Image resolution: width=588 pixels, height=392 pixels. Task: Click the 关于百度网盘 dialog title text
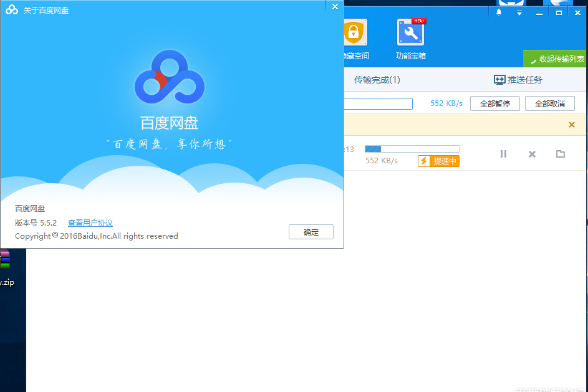click(46, 10)
